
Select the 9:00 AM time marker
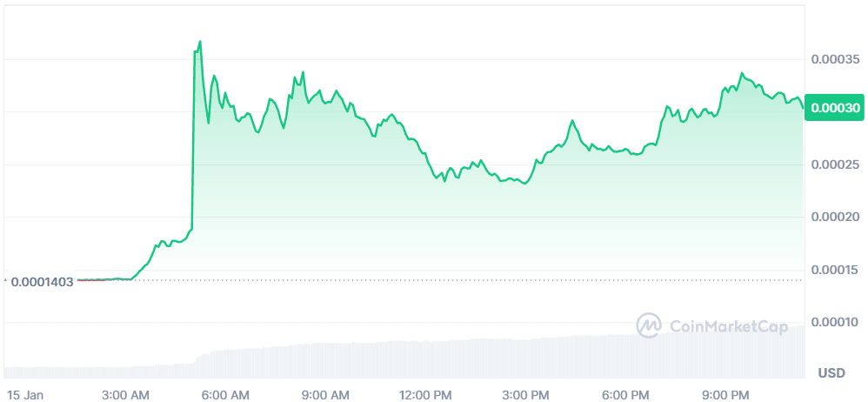(x=328, y=395)
